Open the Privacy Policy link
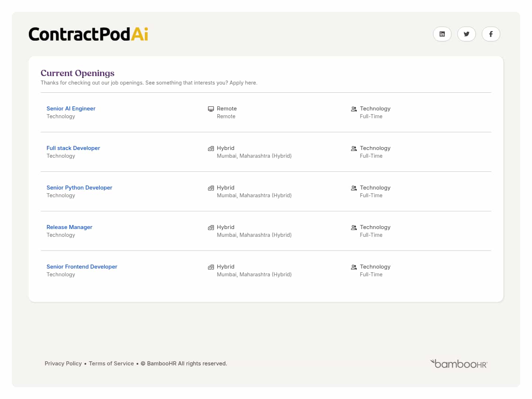The height and width of the screenshot is (399, 532). coord(63,364)
